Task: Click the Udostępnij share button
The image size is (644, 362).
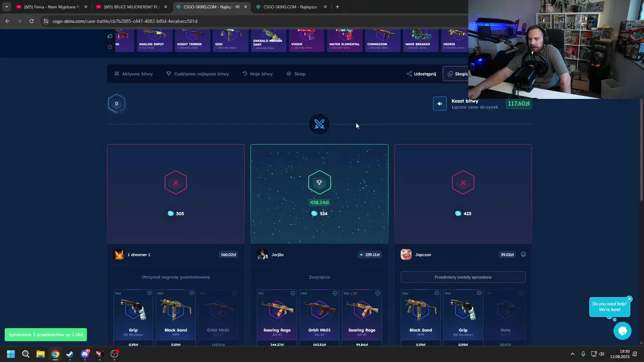Action: (422, 74)
